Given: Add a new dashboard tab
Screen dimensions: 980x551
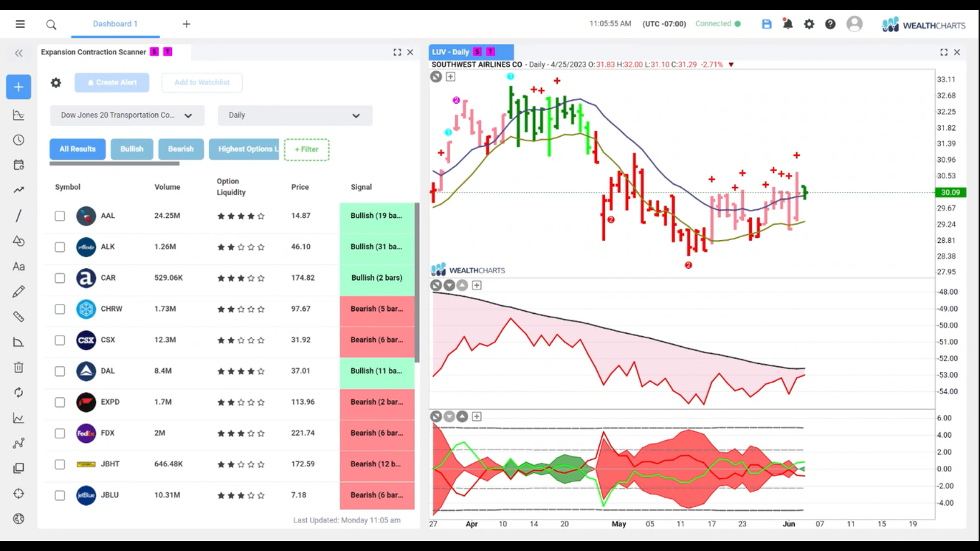Looking at the screenshot, I should click(186, 24).
